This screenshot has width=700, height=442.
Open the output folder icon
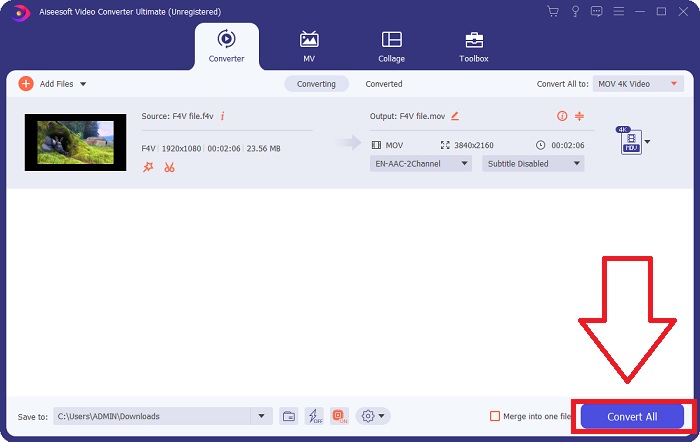(289, 416)
